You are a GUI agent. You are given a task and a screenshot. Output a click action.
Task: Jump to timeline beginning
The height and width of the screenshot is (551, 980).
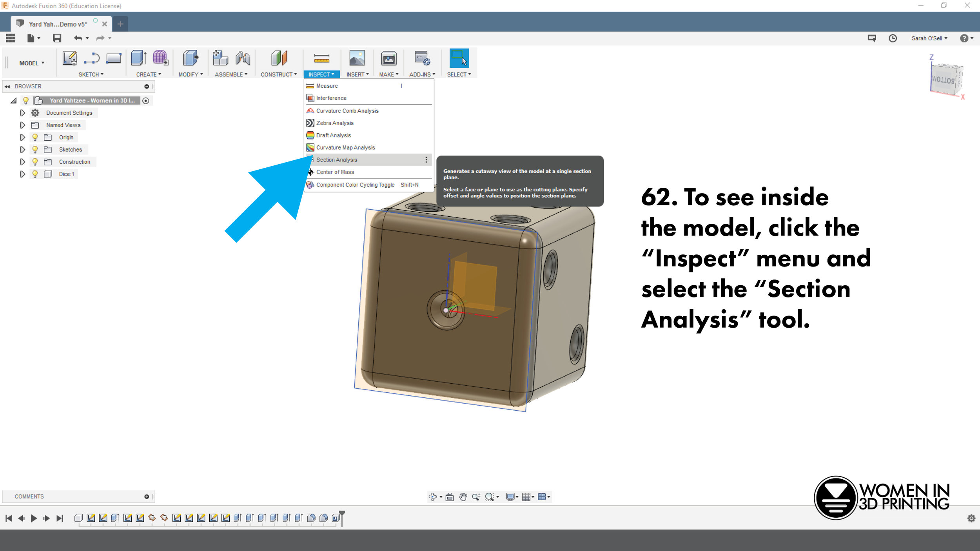[x=9, y=518]
